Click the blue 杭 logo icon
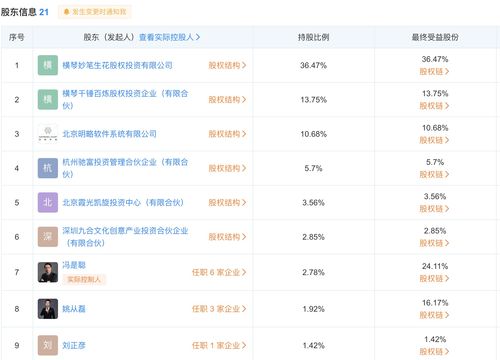The width and height of the screenshot is (500, 360). pyautogui.click(x=48, y=168)
